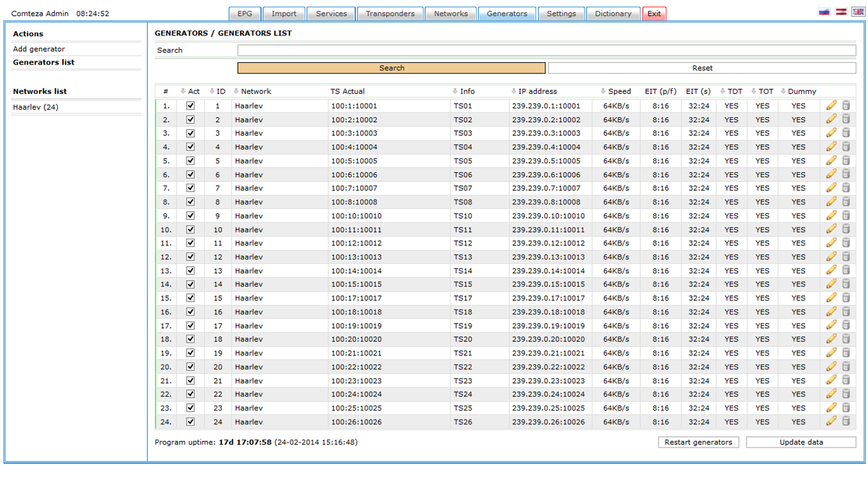Open the Transponders tab
The width and height of the screenshot is (868, 488).
tap(391, 13)
